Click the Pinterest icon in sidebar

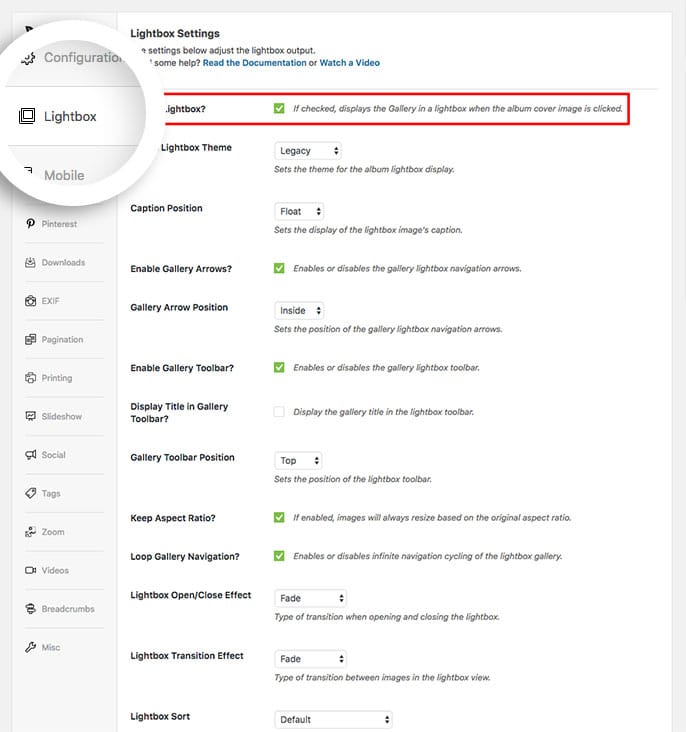(x=30, y=224)
